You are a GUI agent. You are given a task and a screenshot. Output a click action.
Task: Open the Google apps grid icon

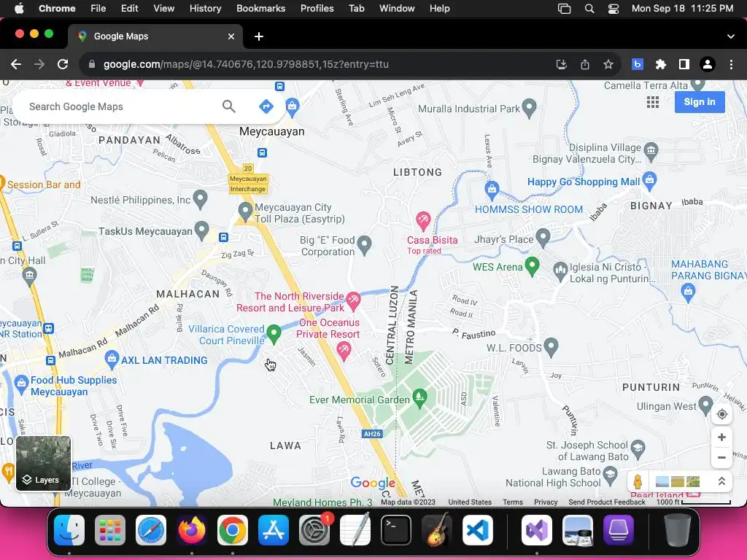(x=653, y=102)
